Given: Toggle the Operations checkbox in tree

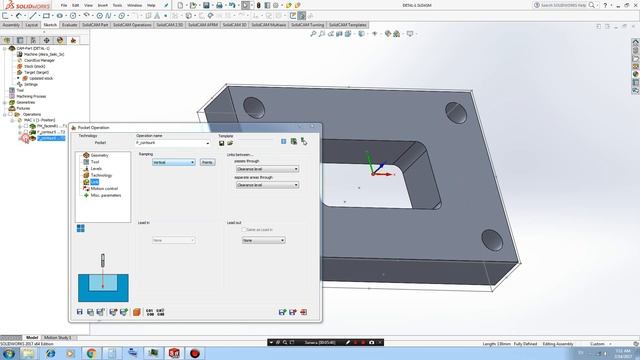Looking at the screenshot, I should 11,115.
